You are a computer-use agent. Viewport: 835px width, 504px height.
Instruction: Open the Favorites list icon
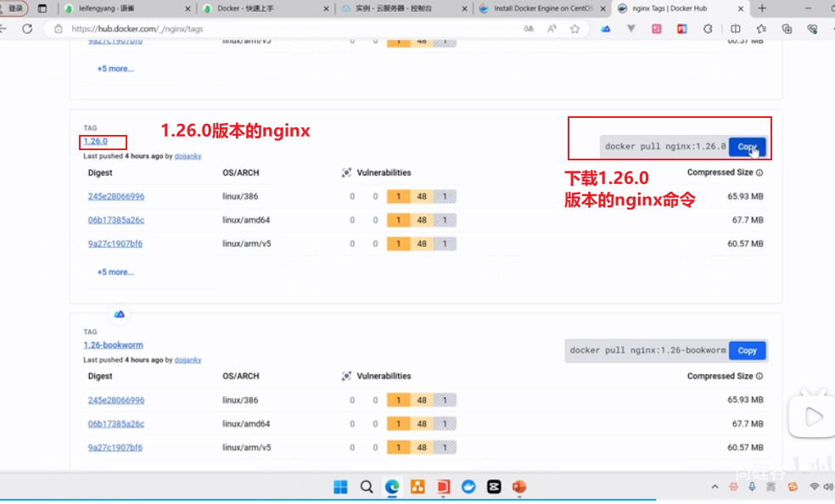[x=761, y=29]
